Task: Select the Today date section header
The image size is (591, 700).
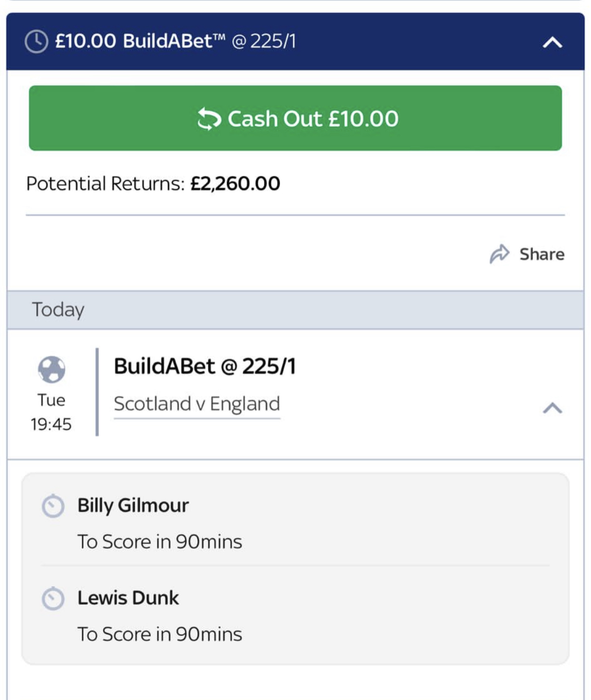Action: pos(295,310)
